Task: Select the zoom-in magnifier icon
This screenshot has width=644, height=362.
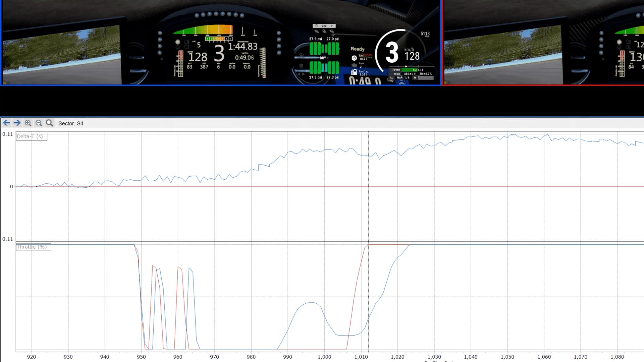Action: click(x=28, y=123)
